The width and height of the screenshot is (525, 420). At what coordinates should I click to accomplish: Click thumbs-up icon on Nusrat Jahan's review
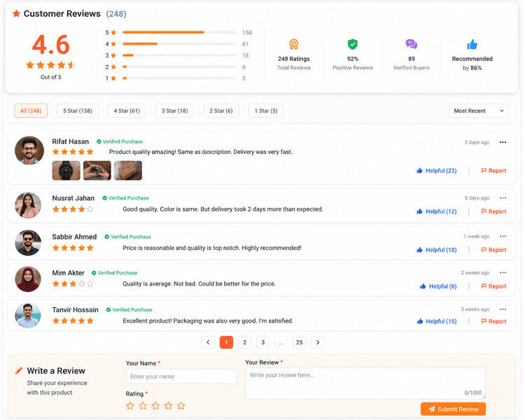tap(419, 211)
